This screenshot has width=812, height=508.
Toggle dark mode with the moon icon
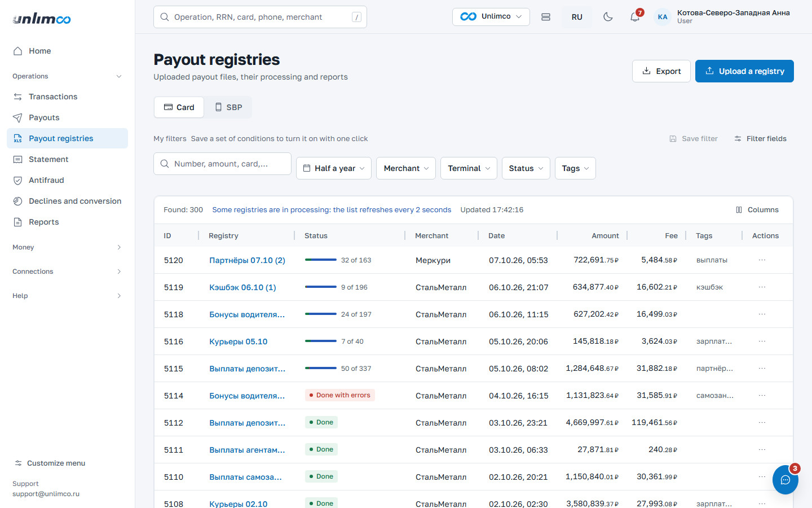point(608,17)
